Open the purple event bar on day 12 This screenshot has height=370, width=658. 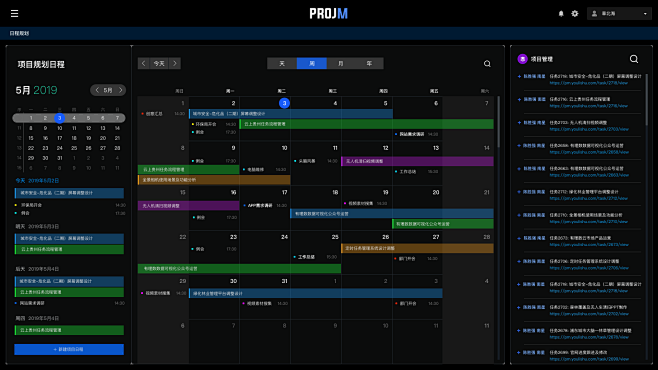417,161
